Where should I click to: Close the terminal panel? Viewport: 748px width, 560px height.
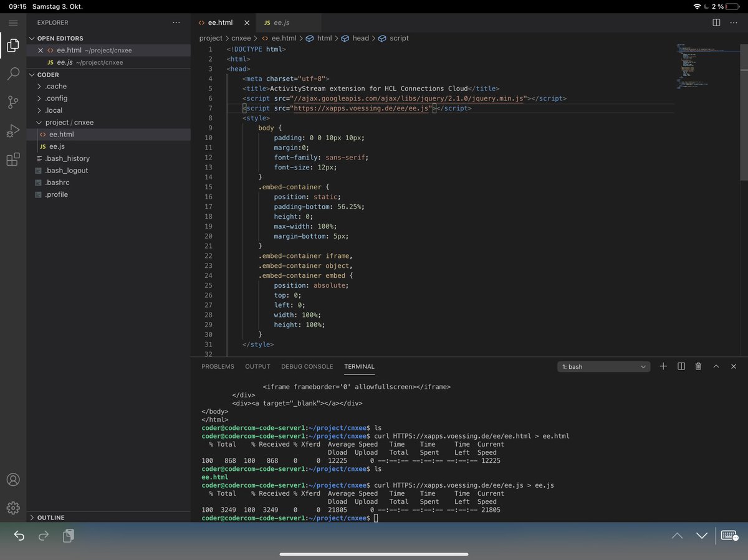734,366
